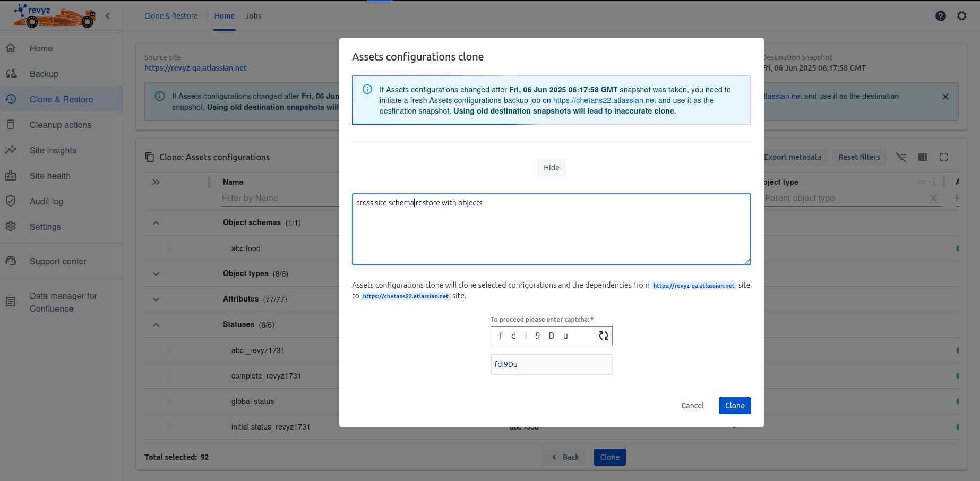Open Site insights from the sidebar

coord(53,150)
